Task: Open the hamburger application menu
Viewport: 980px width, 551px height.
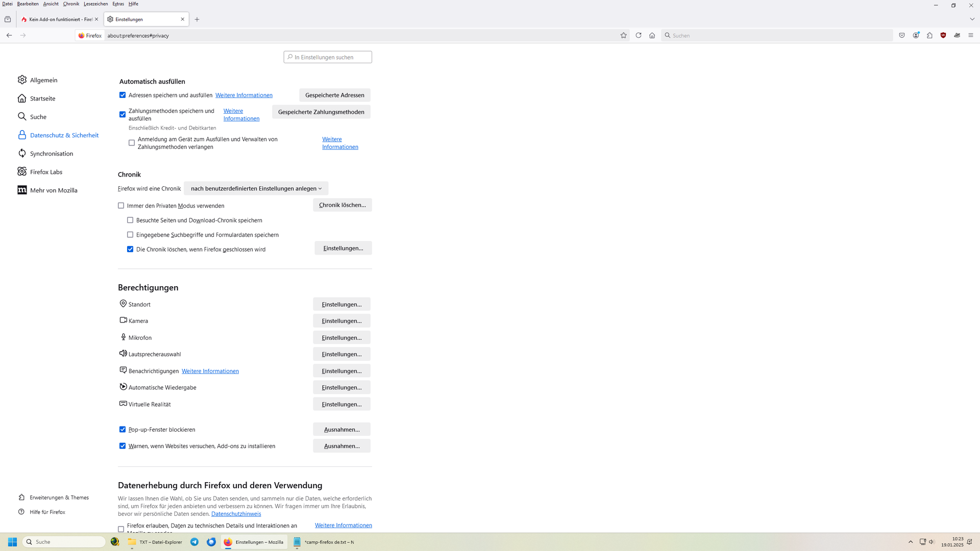Action: [x=971, y=35]
